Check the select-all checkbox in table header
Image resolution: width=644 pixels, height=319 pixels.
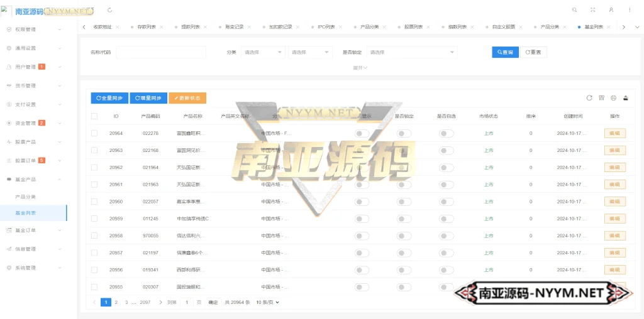(94, 116)
